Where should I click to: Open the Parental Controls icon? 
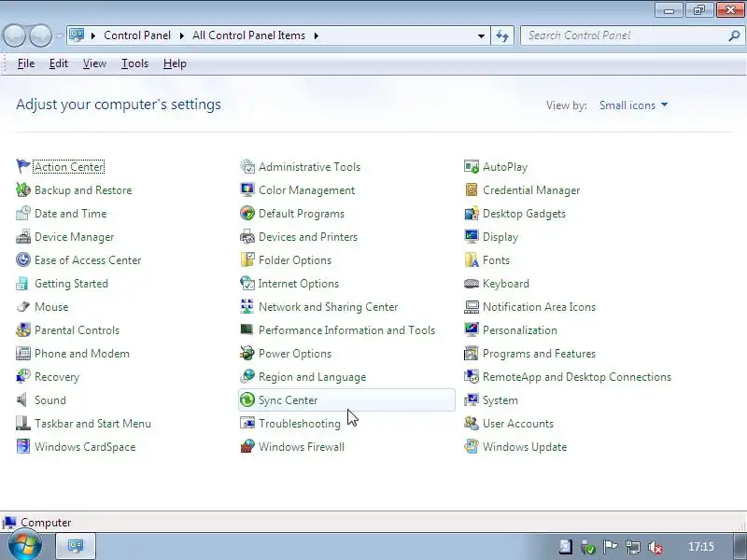click(22, 329)
